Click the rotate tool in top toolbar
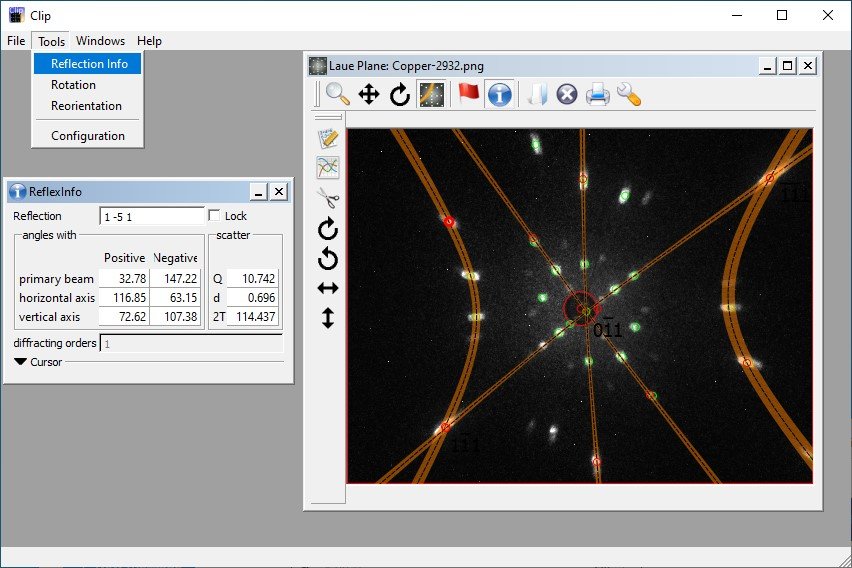The width and height of the screenshot is (852, 568). pos(400,95)
